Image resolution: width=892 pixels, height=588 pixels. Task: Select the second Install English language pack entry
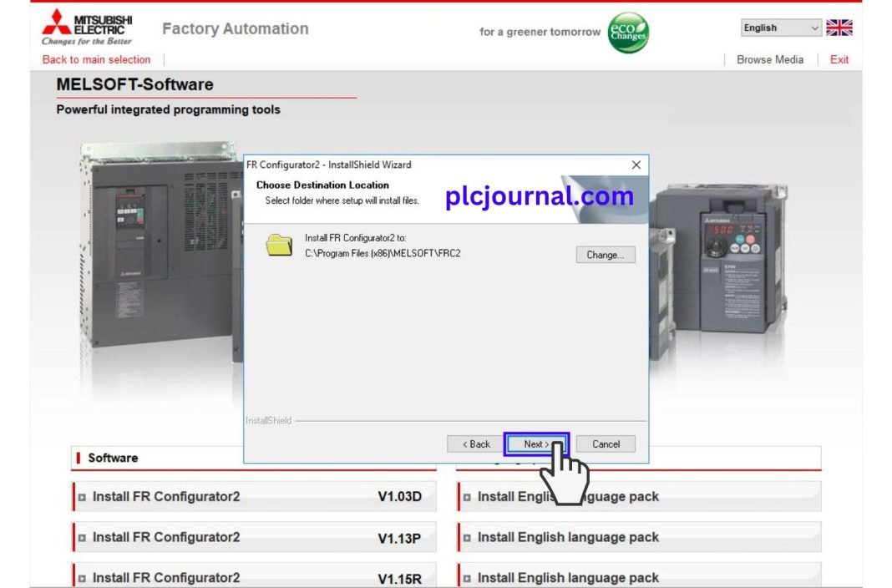click(568, 536)
